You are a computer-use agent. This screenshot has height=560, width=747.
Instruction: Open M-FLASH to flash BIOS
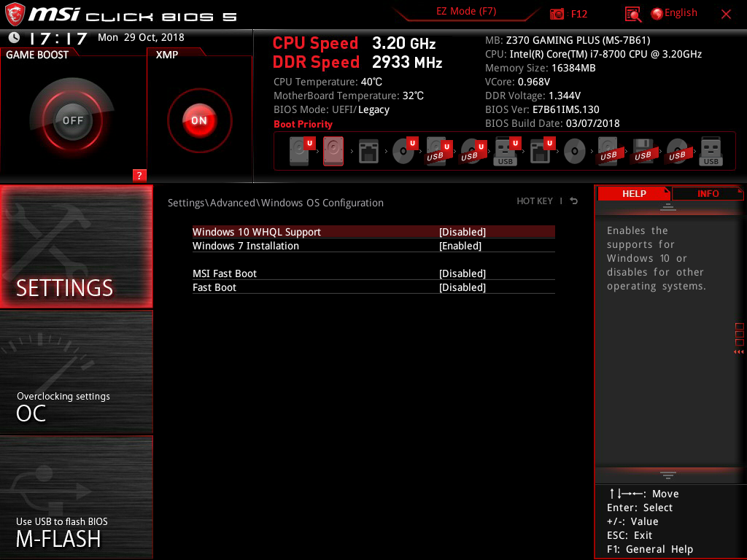pos(76,497)
